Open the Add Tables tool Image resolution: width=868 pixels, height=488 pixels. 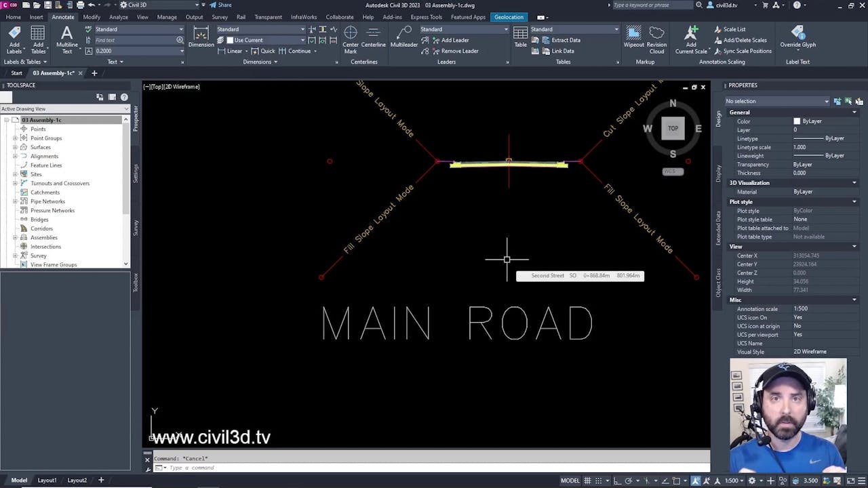coord(38,39)
